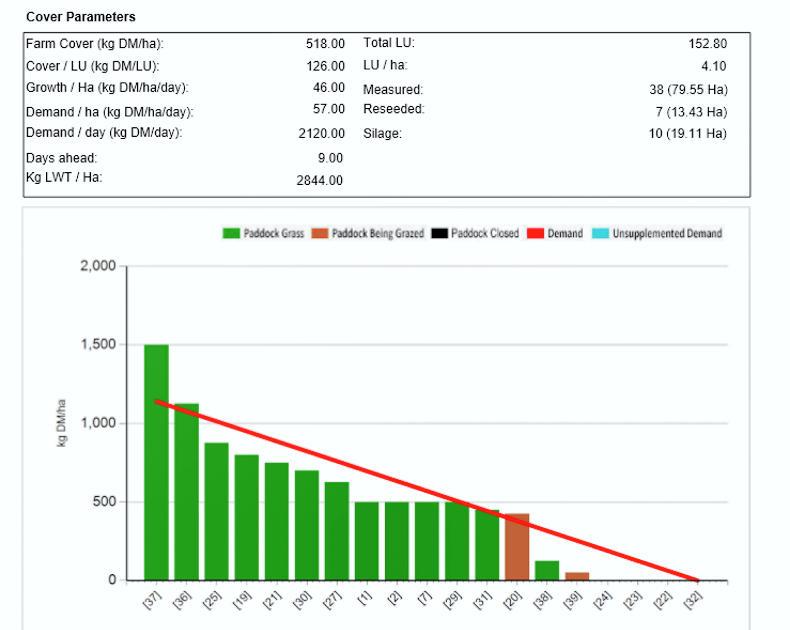Select the Farm Cover value 518.00
Image resolution: width=790 pixels, height=630 pixels.
[325, 44]
